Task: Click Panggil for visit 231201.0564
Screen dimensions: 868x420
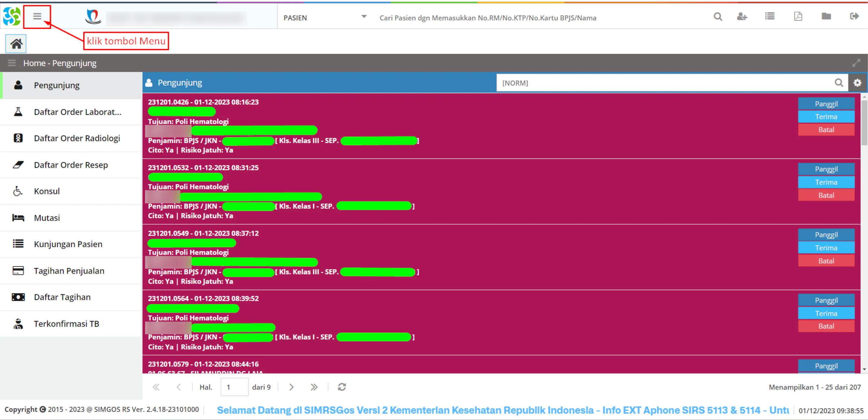Action: tap(826, 300)
